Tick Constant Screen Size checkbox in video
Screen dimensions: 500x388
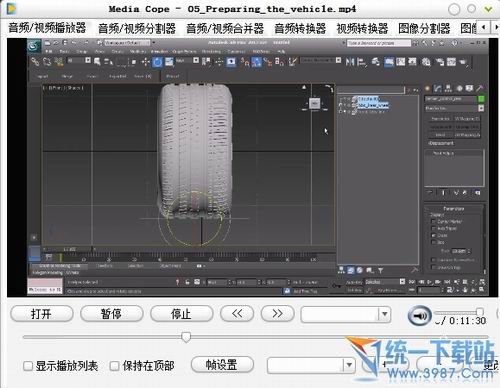pos(433,260)
